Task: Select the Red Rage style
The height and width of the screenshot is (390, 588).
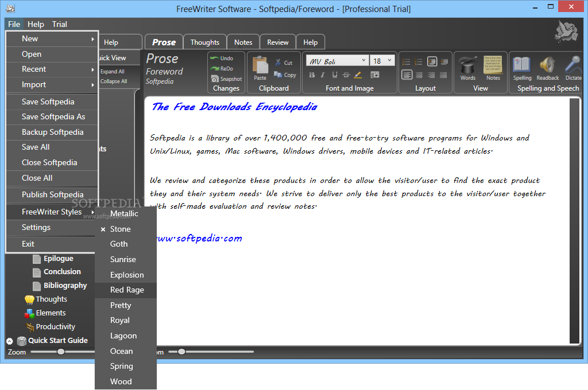Action: click(x=126, y=290)
